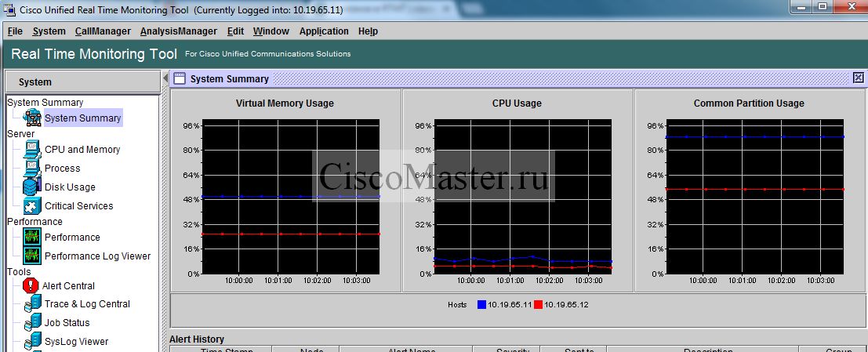
Task: Click the blue 10.19.65.11 legend swatch
Action: (481, 304)
